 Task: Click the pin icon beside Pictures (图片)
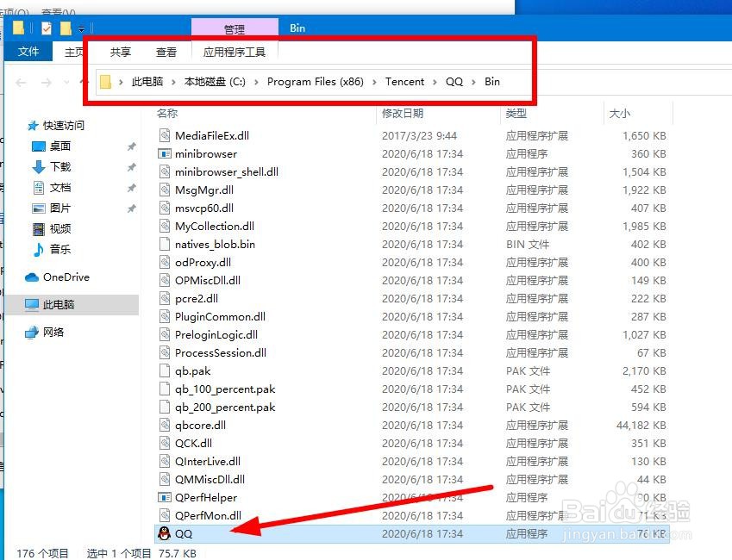tap(132, 208)
